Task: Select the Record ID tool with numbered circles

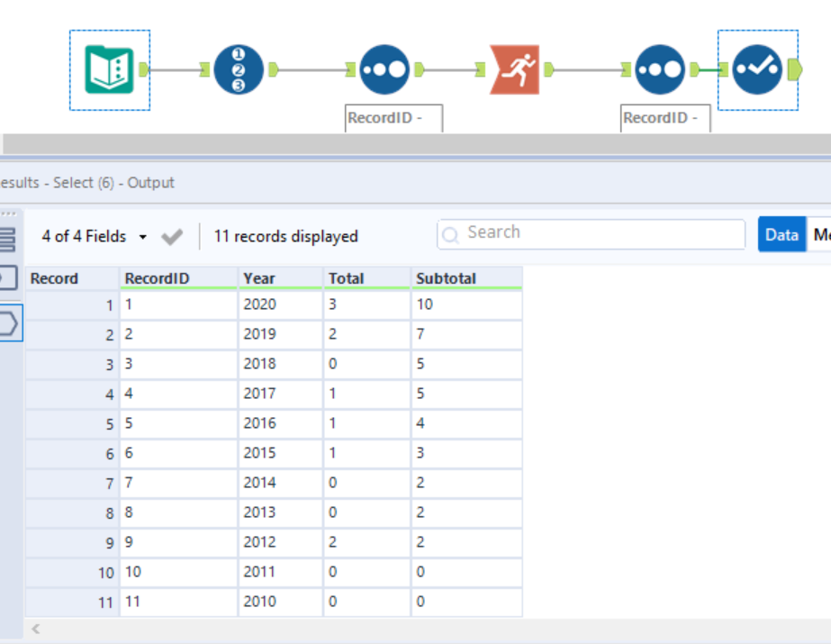Action: point(238,69)
